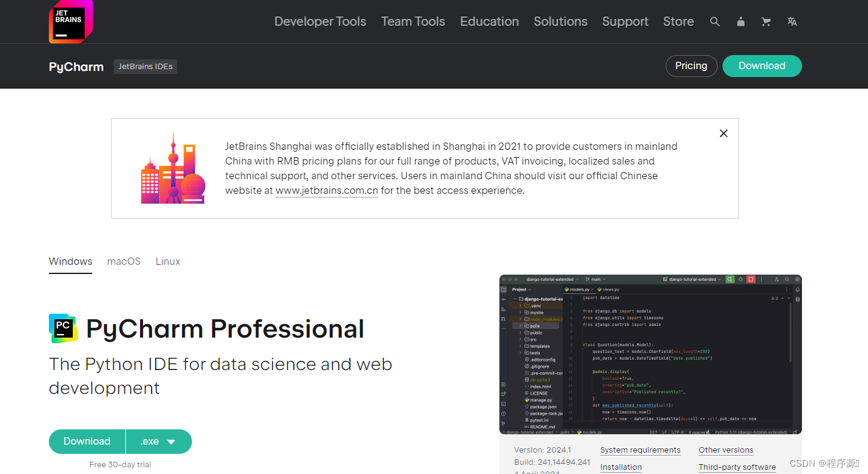This screenshot has height=474, width=868.
Task: Click the PyCharm product name in the subheader
Action: click(x=76, y=67)
